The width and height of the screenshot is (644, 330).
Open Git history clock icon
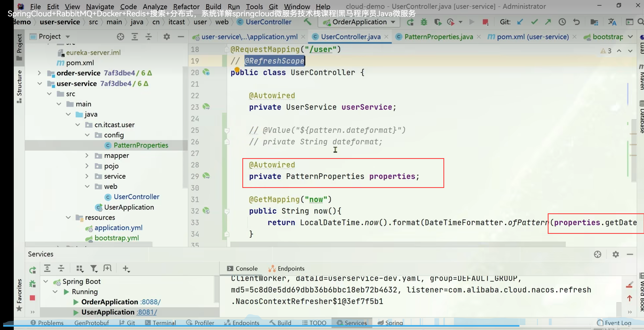pyautogui.click(x=562, y=22)
